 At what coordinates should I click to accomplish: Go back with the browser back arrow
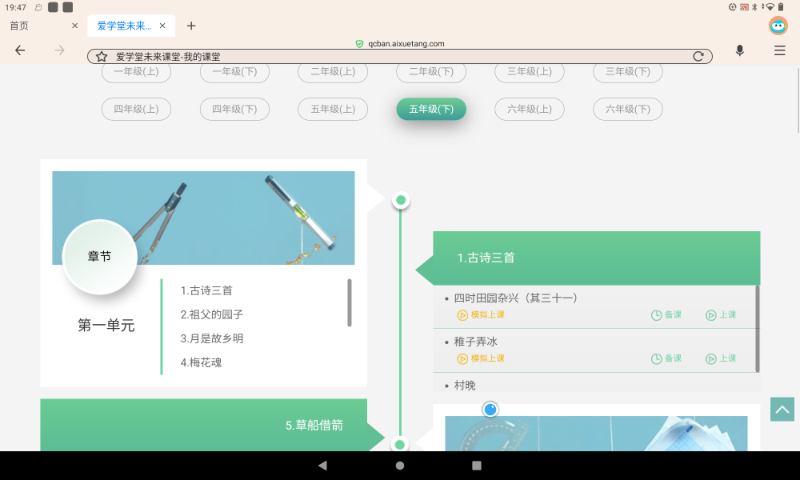[20, 50]
